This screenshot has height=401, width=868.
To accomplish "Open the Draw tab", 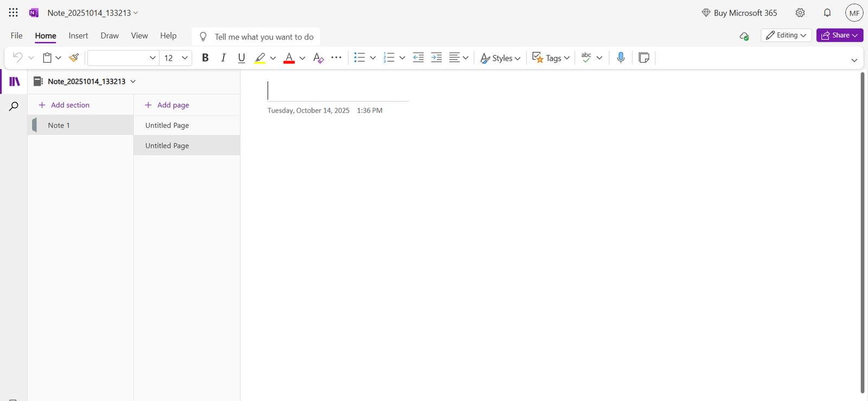I will [x=110, y=36].
